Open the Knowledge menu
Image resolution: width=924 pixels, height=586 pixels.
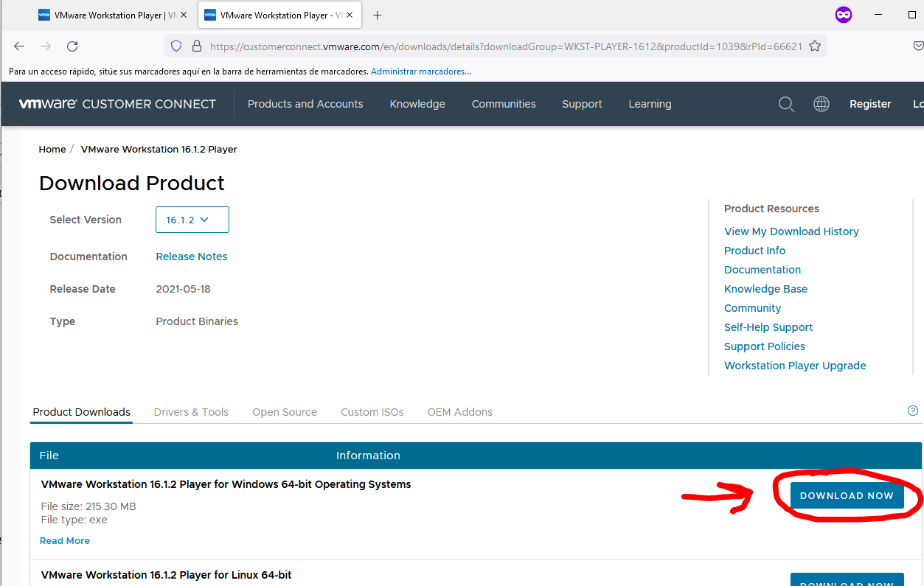click(x=417, y=104)
